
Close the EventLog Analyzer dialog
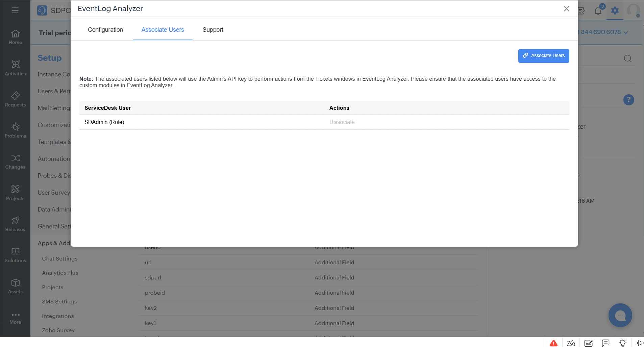[x=567, y=9]
